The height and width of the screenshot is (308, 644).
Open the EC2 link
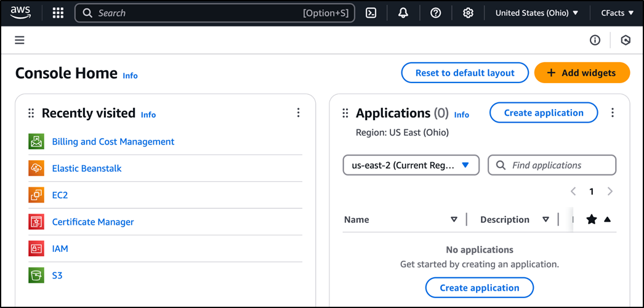click(x=60, y=195)
